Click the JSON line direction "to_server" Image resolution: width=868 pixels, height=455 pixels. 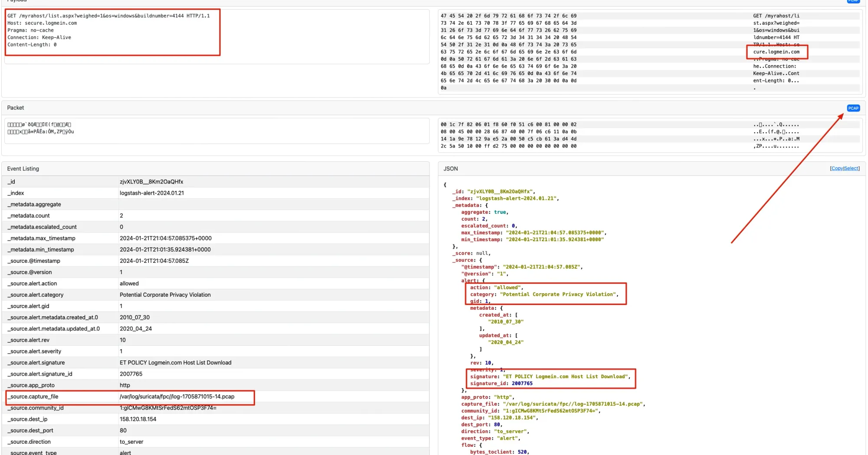[x=495, y=431]
